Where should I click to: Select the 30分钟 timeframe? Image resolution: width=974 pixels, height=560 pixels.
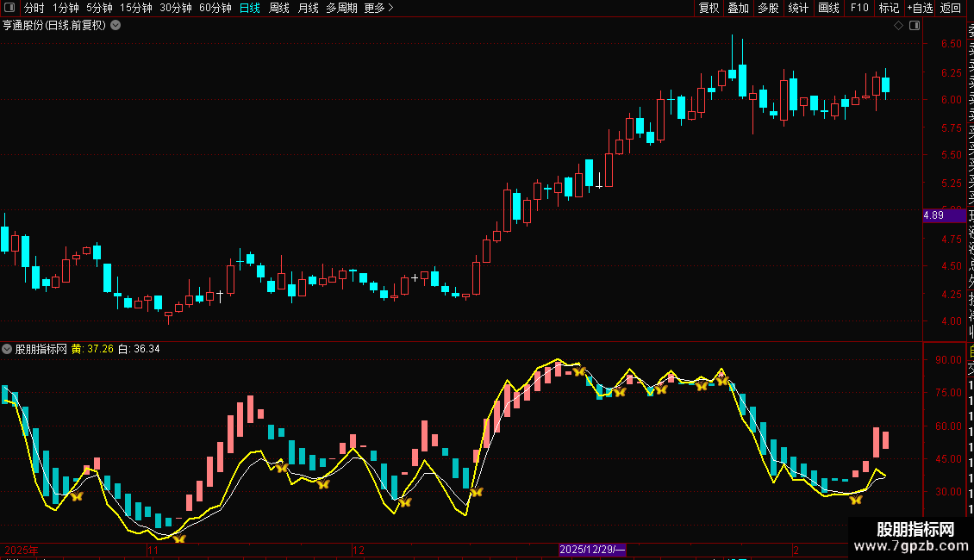click(176, 8)
